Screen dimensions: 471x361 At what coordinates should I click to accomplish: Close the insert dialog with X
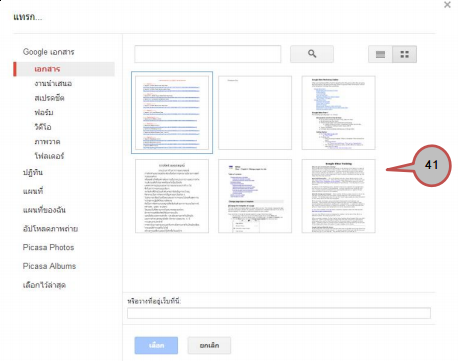click(447, 5)
